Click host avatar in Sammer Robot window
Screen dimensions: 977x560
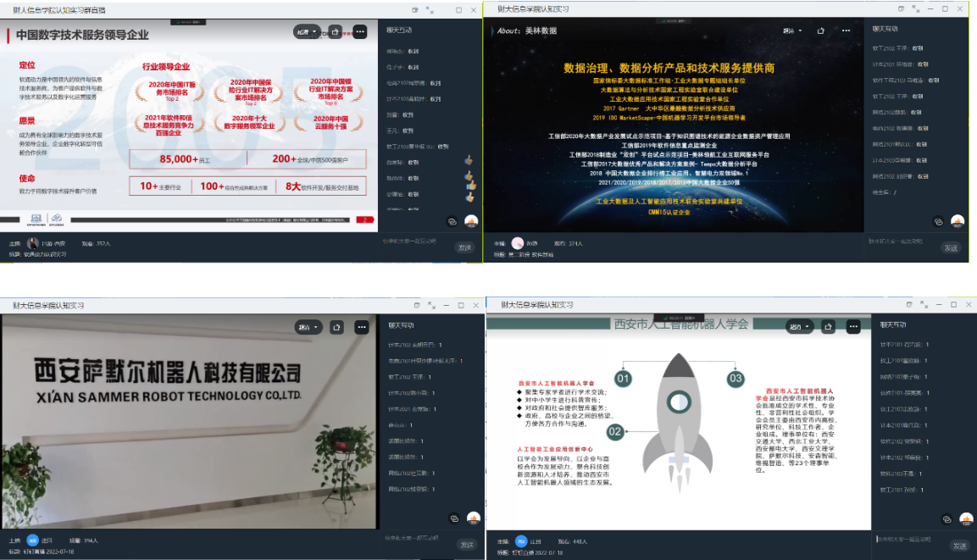tap(32, 541)
